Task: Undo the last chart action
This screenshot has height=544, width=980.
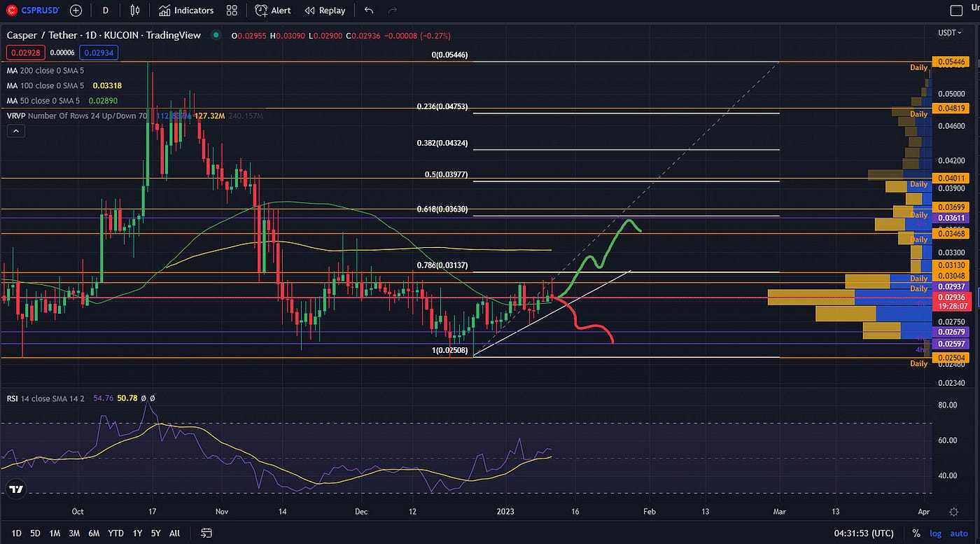Action: [369, 11]
